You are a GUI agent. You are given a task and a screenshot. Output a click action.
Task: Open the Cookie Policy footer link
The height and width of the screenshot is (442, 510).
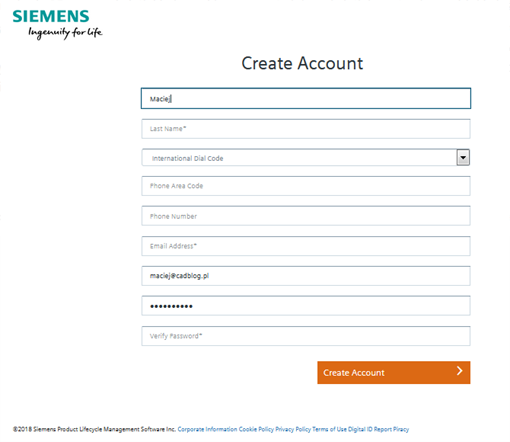(256, 429)
